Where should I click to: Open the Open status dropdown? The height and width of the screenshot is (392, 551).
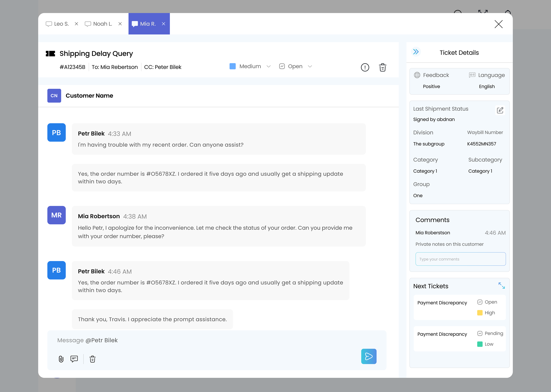coord(310,66)
